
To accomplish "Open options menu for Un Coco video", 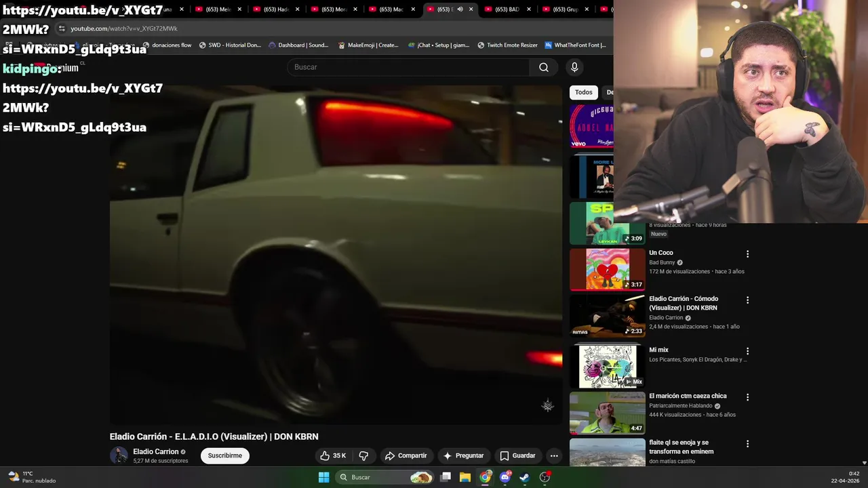I will 747,254.
